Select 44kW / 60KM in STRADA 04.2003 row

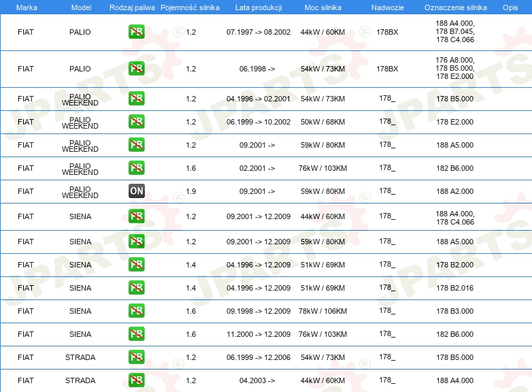322,380
